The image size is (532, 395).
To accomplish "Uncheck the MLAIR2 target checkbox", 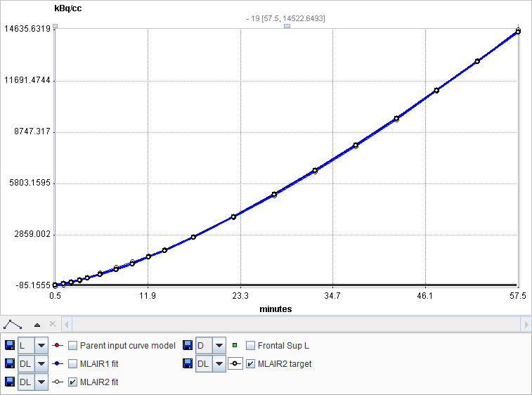I will tap(250, 364).
